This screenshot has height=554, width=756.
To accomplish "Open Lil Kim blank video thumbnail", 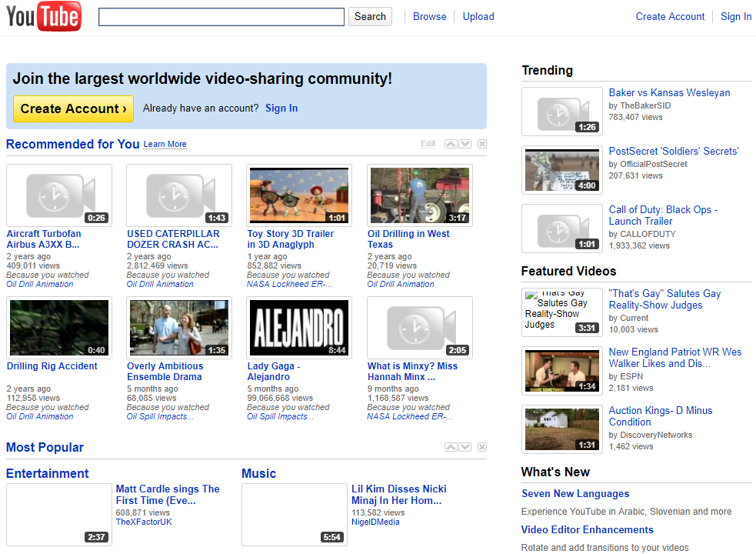I will (294, 515).
